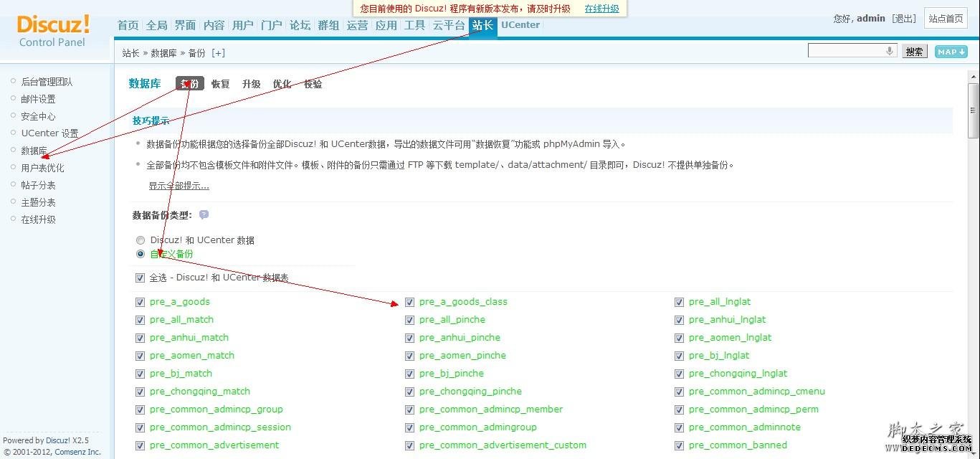Screen dimensions: 980x459
Task: Open UCenter 设置 in the sidebar
Action: [x=49, y=133]
